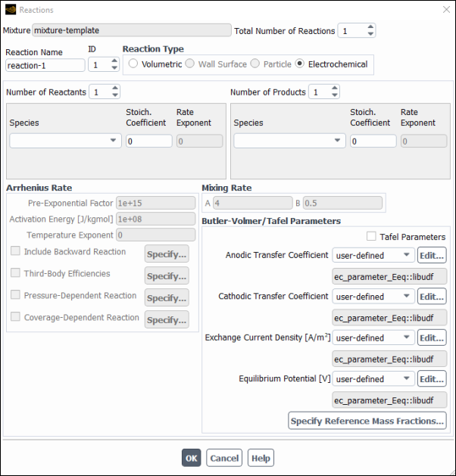
Task: Click Specify for Third-Body Efficiencies
Action: [x=167, y=275]
